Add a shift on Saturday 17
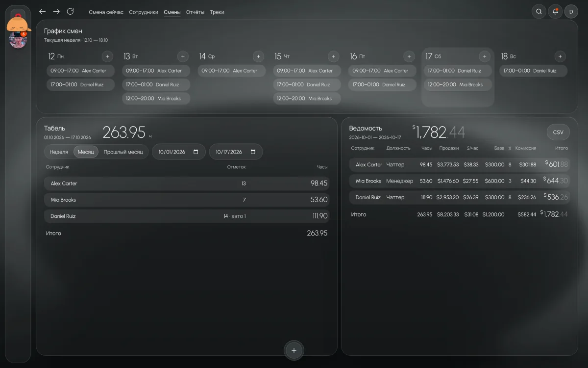588x368 pixels. pos(485,56)
